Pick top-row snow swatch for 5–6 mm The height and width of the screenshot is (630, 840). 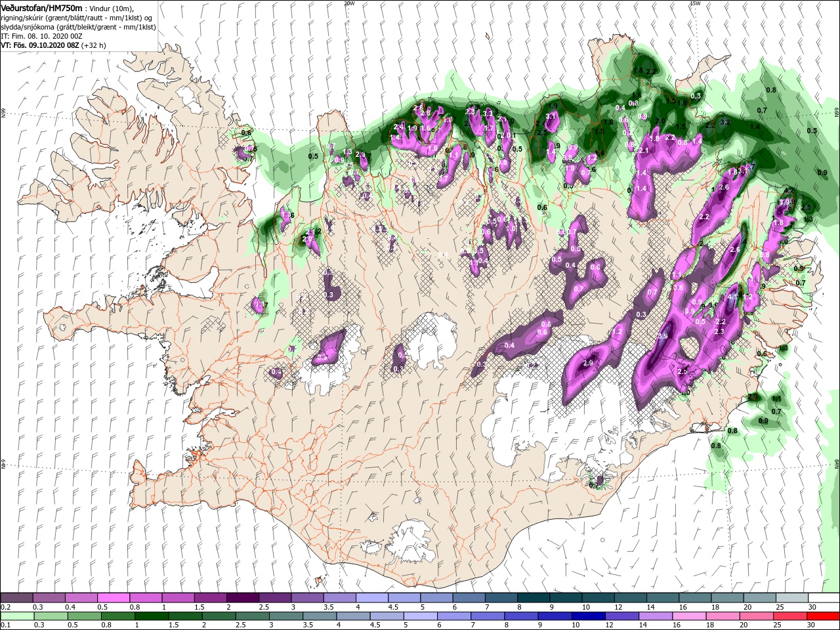[436, 598]
